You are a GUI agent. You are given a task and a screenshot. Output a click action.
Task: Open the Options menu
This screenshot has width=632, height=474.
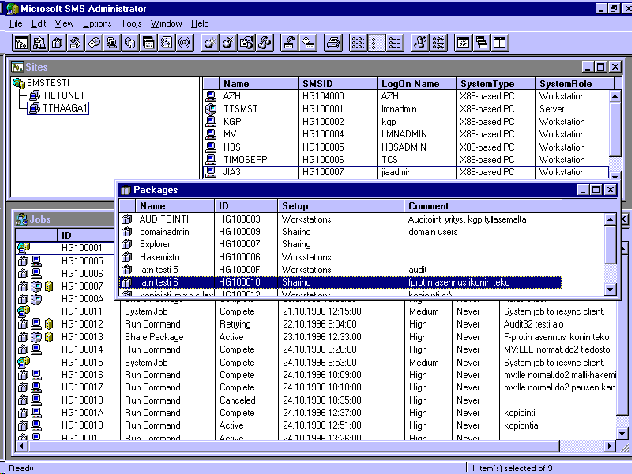(97, 24)
